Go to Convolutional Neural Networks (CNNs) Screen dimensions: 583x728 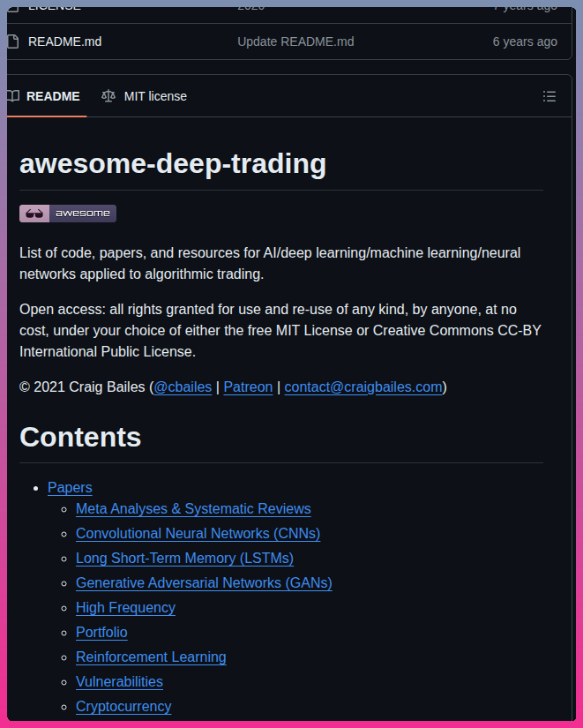point(198,534)
